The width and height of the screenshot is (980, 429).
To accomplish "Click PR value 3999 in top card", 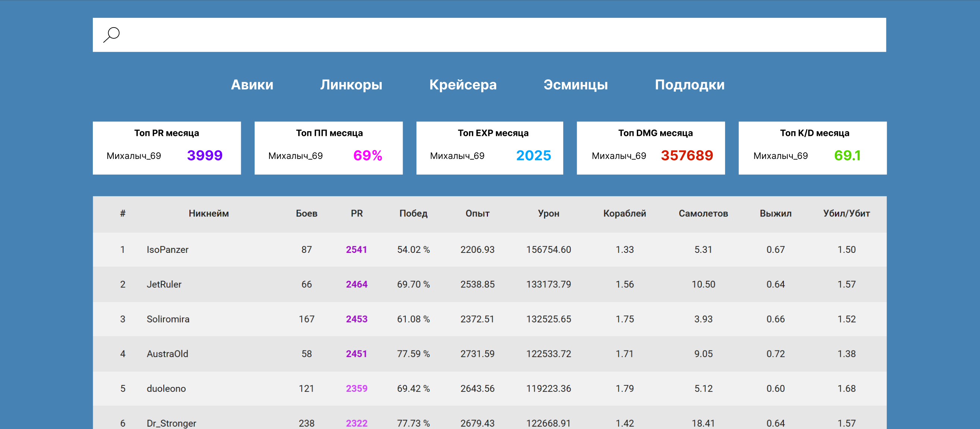I will pos(205,155).
